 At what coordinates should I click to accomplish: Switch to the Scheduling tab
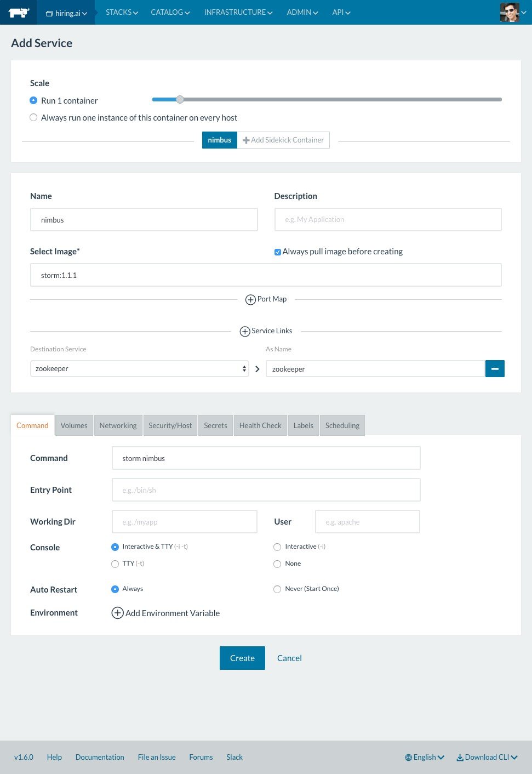pos(342,425)
